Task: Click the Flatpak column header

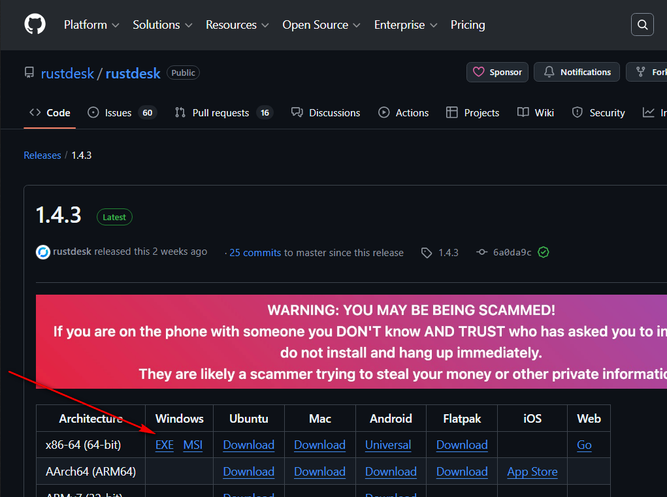Action: point(462,419)
